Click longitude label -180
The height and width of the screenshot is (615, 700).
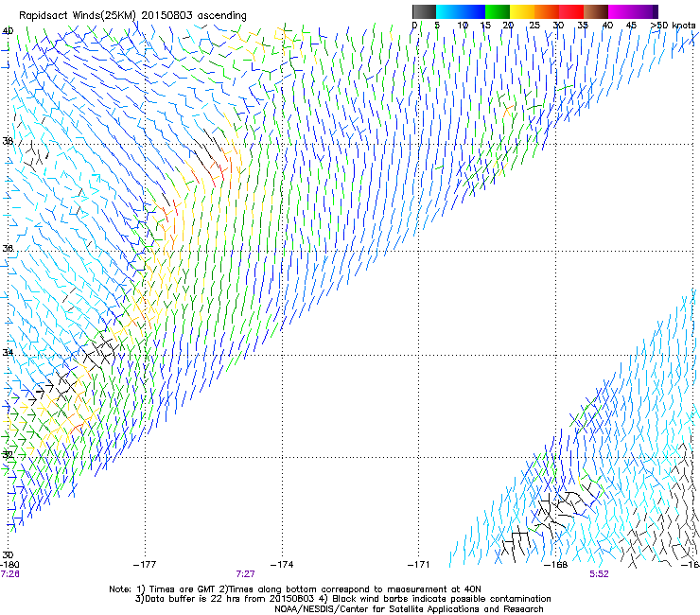coord(9,565)
